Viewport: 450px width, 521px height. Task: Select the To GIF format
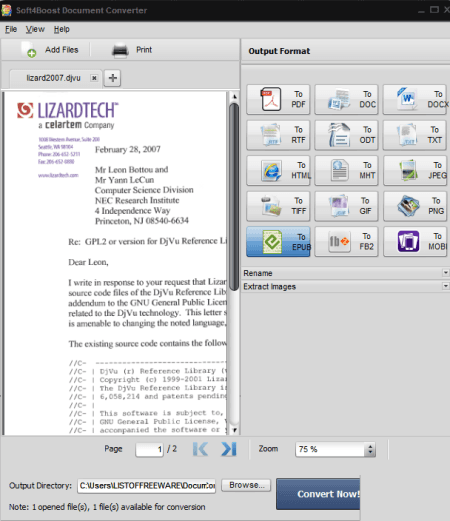pos(346,206)
